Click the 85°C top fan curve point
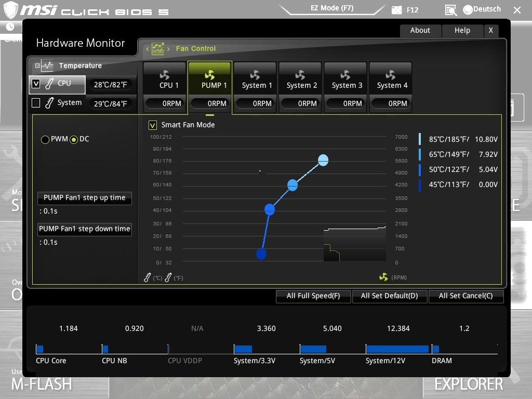Viewport: 532px width, 399px height. 323,161
